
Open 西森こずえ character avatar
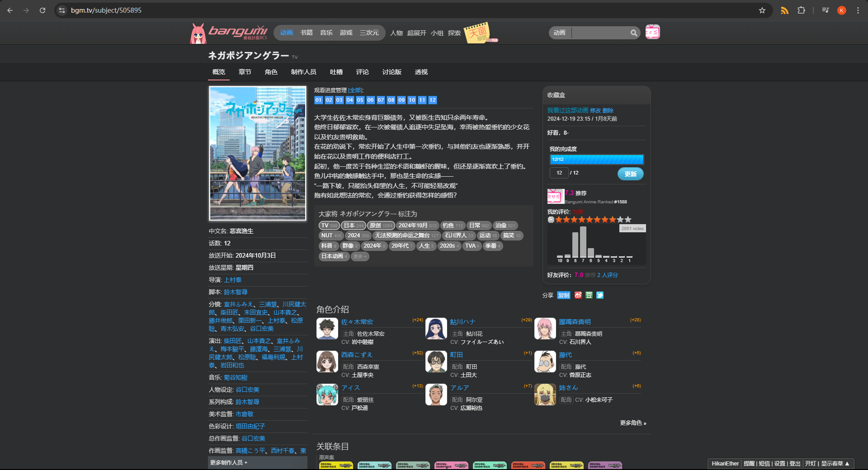(327, 362)
